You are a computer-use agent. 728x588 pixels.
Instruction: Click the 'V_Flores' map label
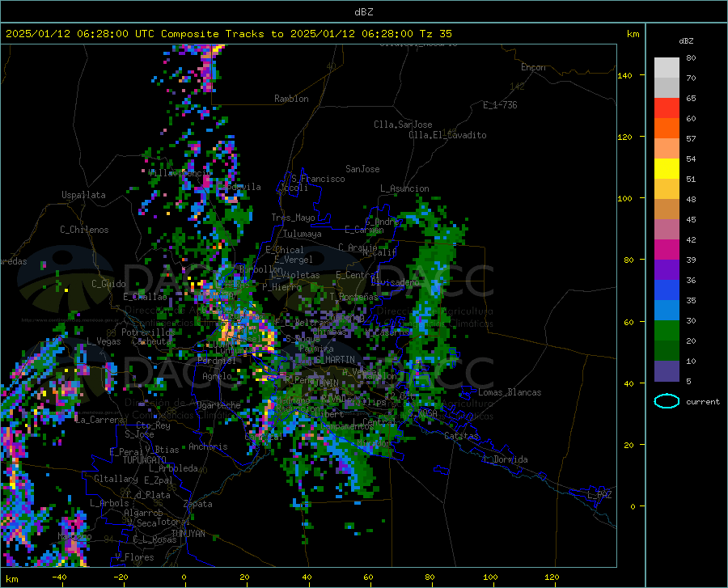[134, 557]
